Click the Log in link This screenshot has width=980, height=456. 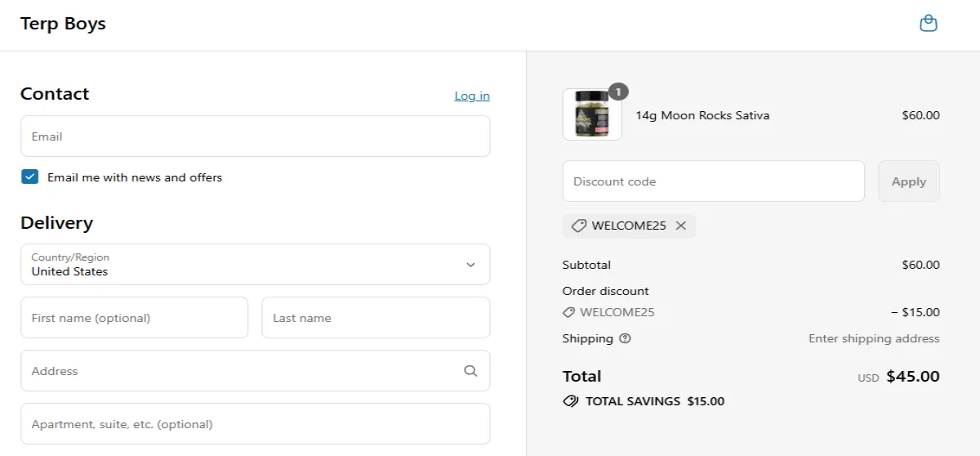pyautogui.click(x=472, y=96)
